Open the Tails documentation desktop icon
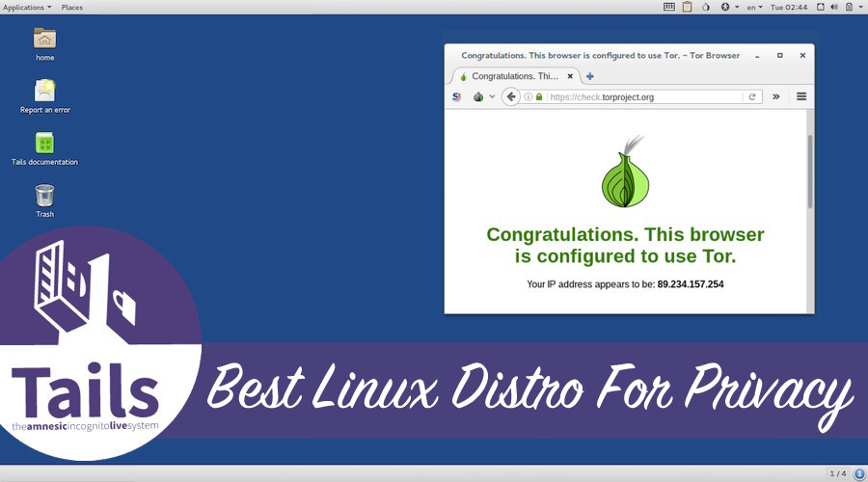Viewport: 868px width, 482px height. point(44,148)
